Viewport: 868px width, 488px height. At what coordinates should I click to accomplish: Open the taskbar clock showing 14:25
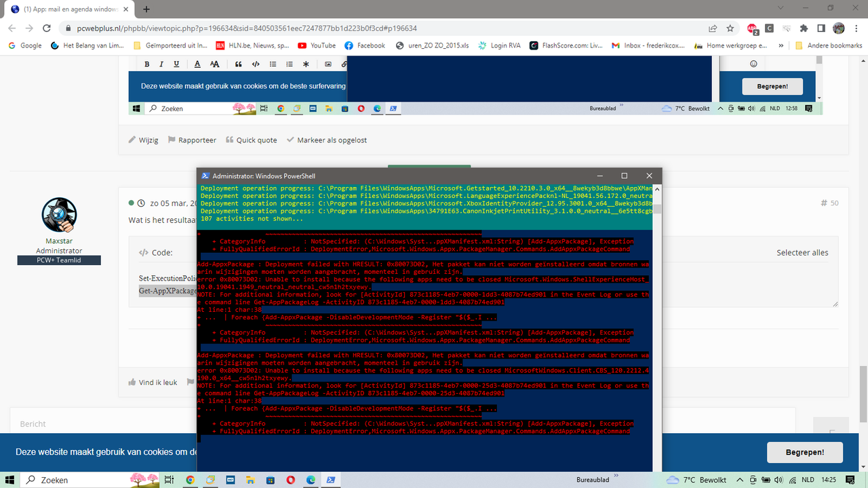[x=829, y=480]
